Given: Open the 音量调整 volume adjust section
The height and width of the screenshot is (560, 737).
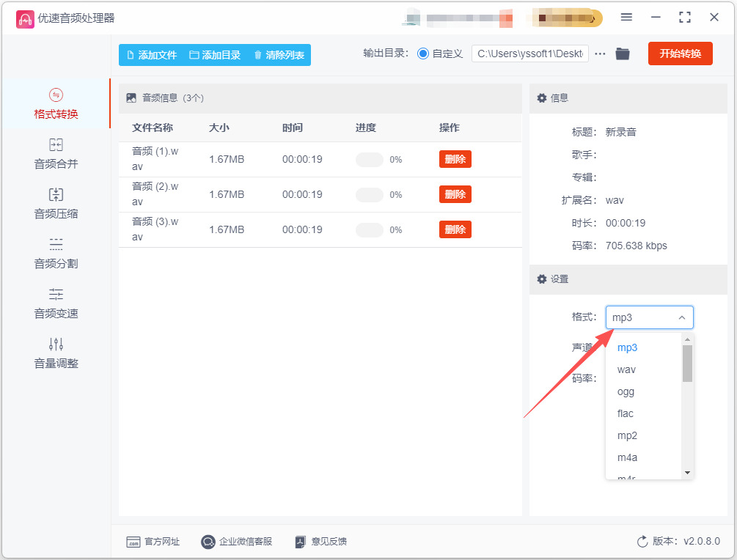Looking at the screenshot, I should click(x=56, y=353).
